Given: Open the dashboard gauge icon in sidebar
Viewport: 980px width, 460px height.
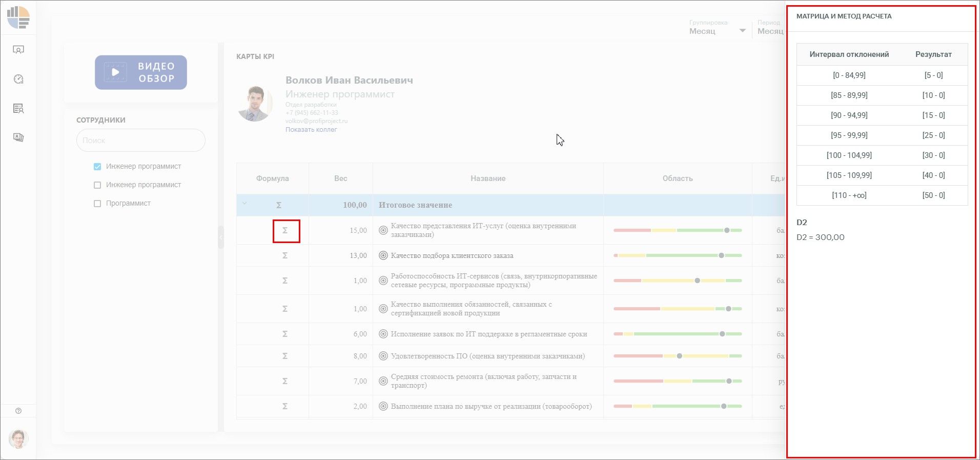Looking at the screenshot, I should pyautogui.click(x=18, y=79).
